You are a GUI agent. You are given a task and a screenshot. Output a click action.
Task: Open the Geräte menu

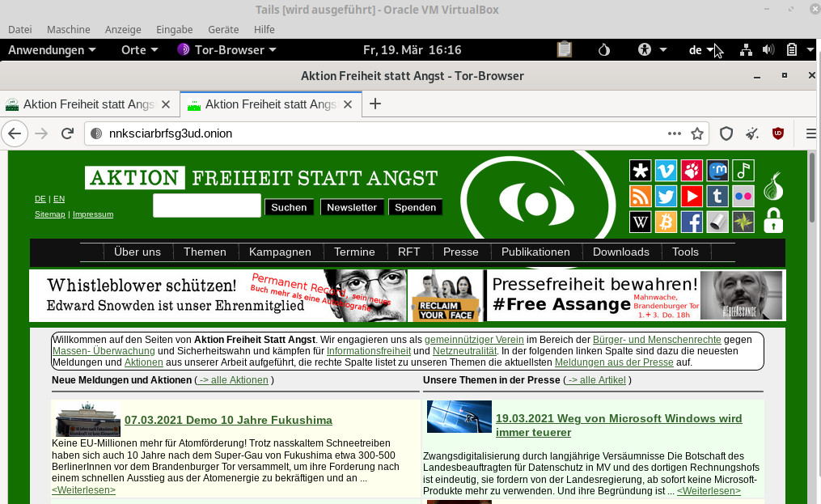(x=223, y=29)
